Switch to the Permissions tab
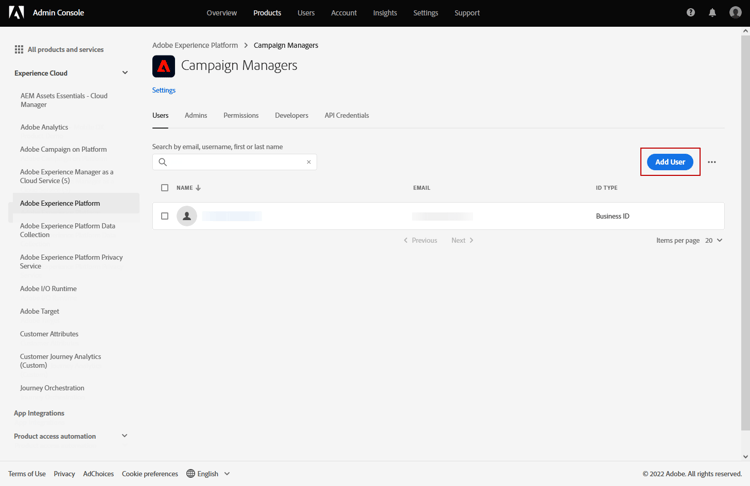The image size is (750, 486). pyautogui.click(x=241, y=115)
